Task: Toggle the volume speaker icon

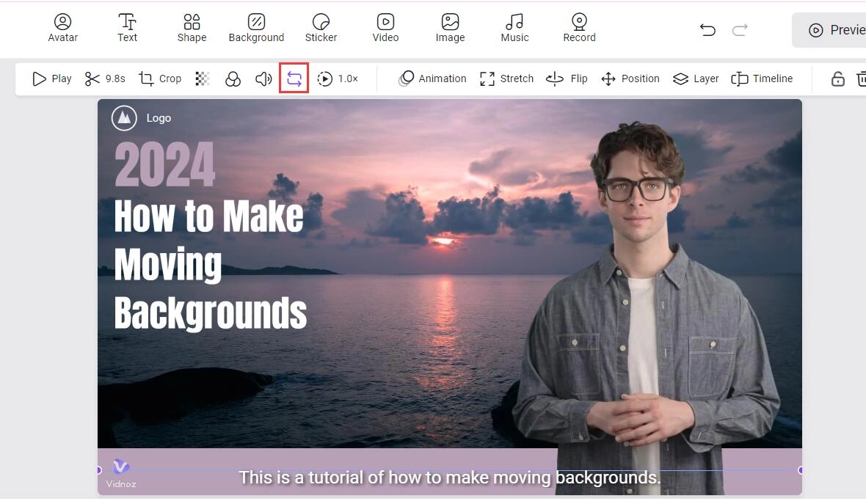Action: click(x=263, y=78)
